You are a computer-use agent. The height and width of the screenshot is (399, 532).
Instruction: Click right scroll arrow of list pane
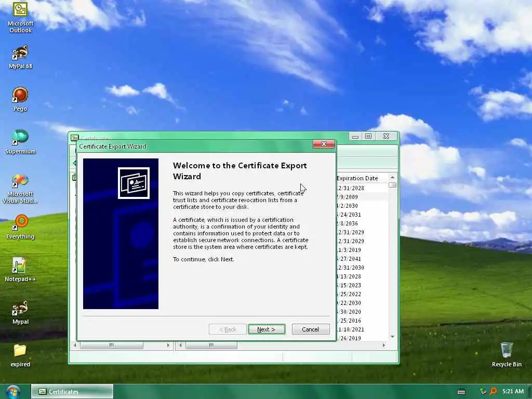[384, 345]
